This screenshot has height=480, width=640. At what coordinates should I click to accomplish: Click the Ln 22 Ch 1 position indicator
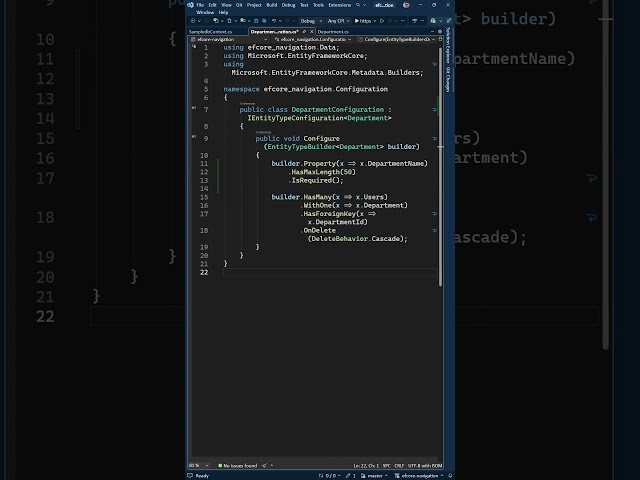(x=366, y=466)
